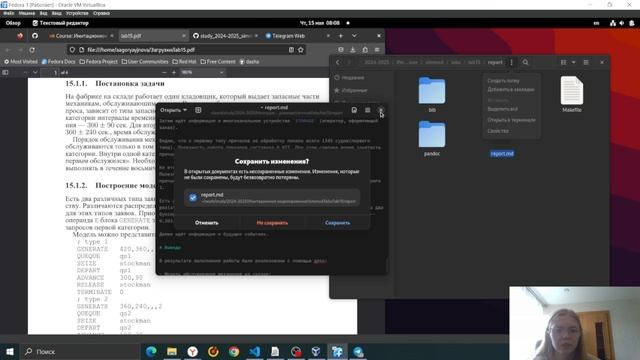List all tabs with the chevron button
Viewport: 640px width, 360px height.
[354, 36]
